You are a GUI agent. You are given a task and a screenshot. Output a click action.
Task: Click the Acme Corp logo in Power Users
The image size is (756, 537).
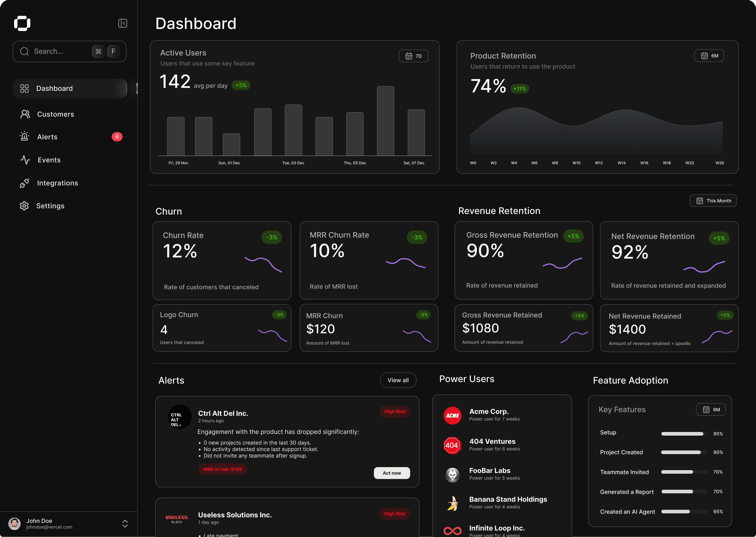pyautogui.click(x=452, y=416)
